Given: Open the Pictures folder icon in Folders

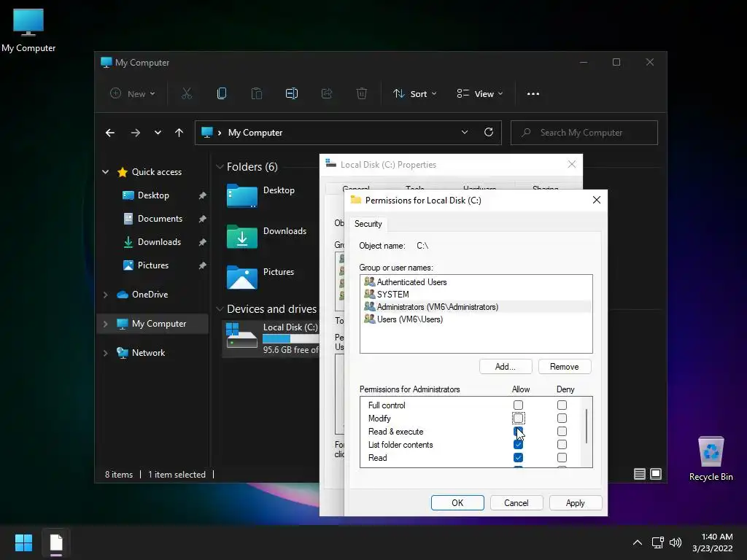Looking at the screenshot, I should click(x=242, y=277).
